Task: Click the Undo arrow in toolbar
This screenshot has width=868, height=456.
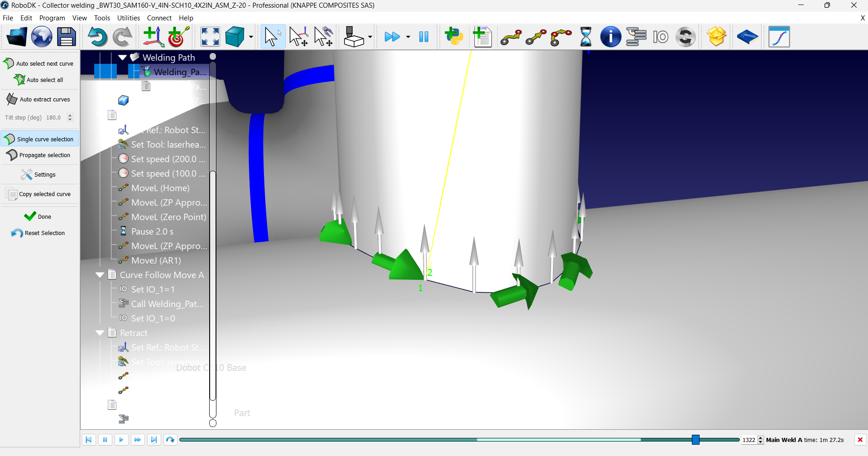Action: point(97,37)
